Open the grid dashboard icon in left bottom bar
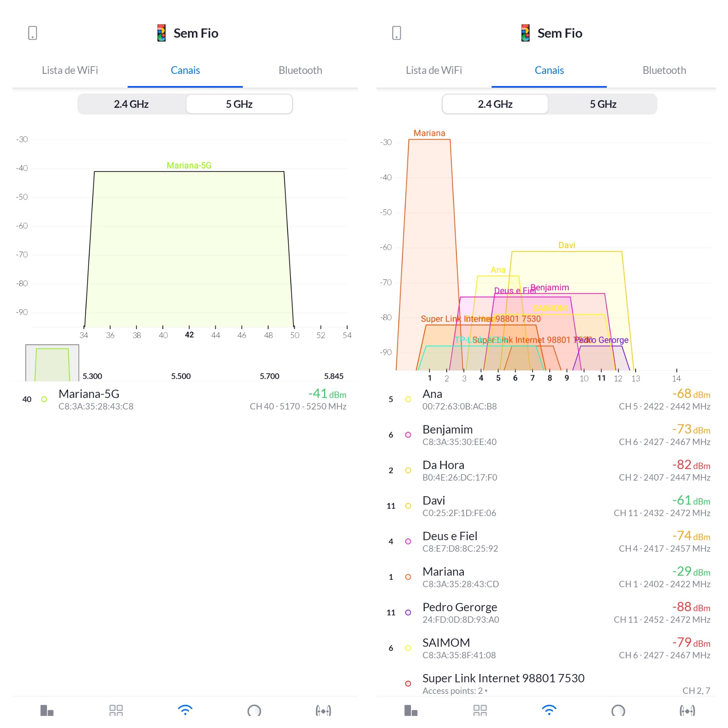The width and height of the screenshot is (728, 728). 116,710
